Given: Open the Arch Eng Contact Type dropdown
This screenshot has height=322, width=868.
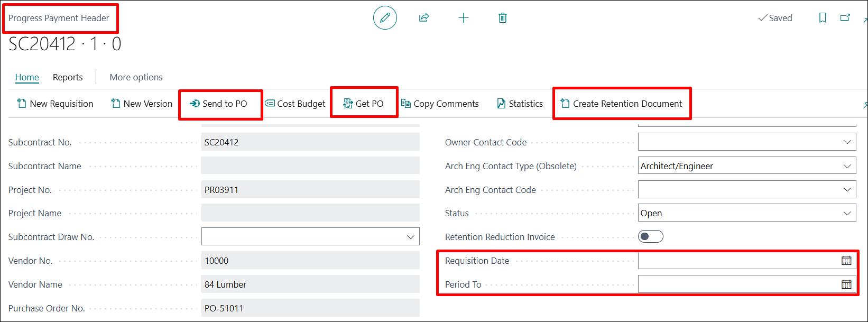Looking at the screenshot, I should (x=847, y=166).
